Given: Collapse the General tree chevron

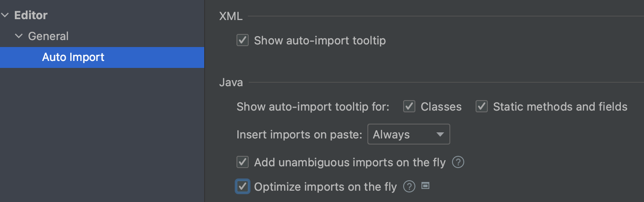Looking at the screenshot, I should pyautogui.click(x=19, y=36).
